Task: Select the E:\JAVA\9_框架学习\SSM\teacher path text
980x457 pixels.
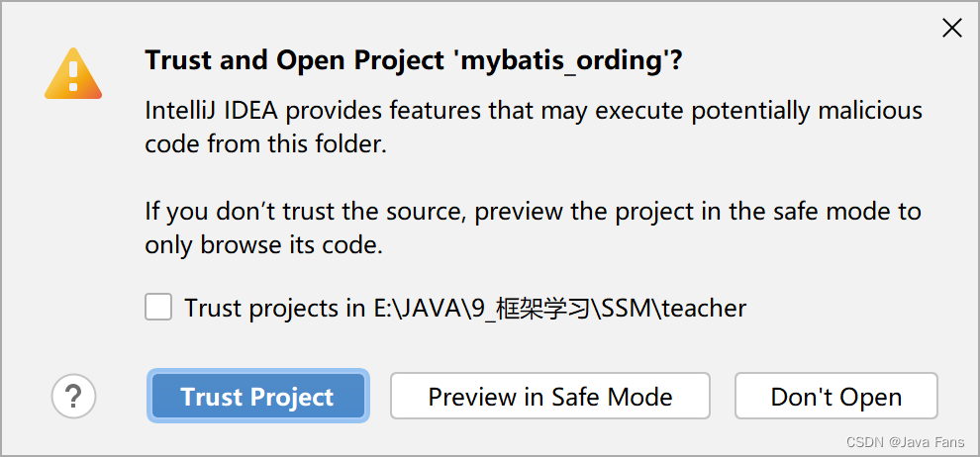Action: [x=557, y=309]
